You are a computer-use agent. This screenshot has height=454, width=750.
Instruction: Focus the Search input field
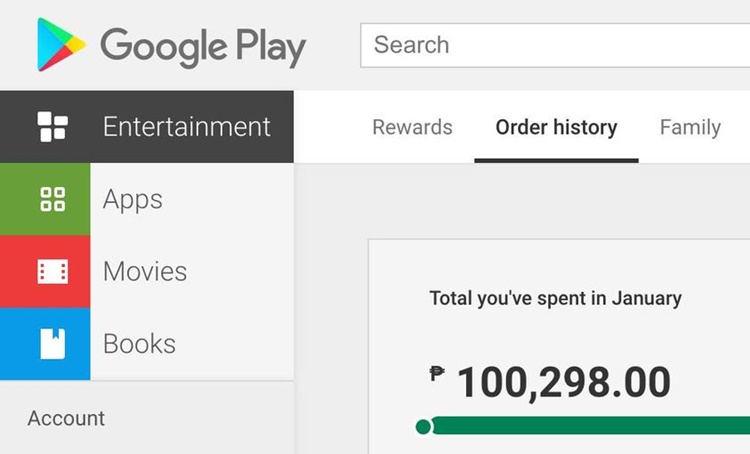click(x=555, y=45)
